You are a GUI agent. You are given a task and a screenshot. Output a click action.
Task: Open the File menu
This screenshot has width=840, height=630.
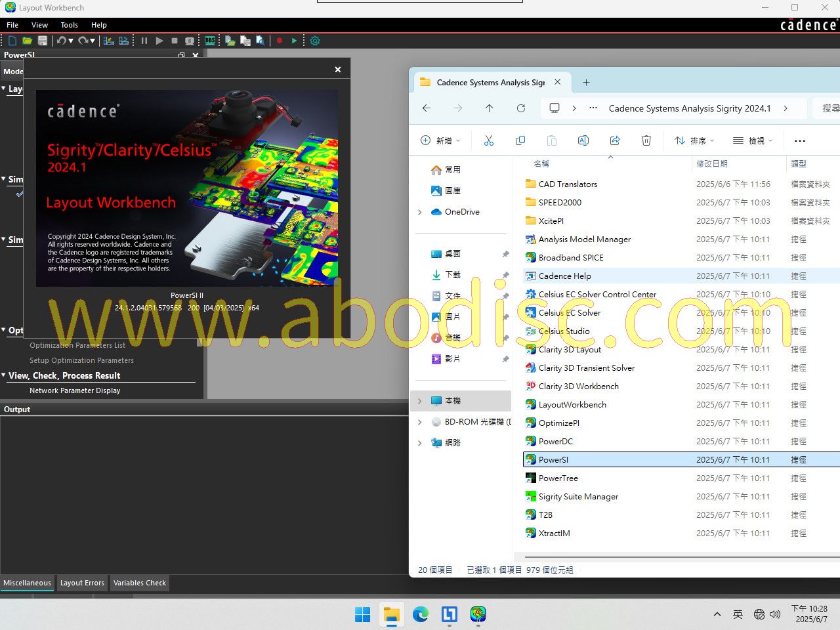[x=12, y=25]
